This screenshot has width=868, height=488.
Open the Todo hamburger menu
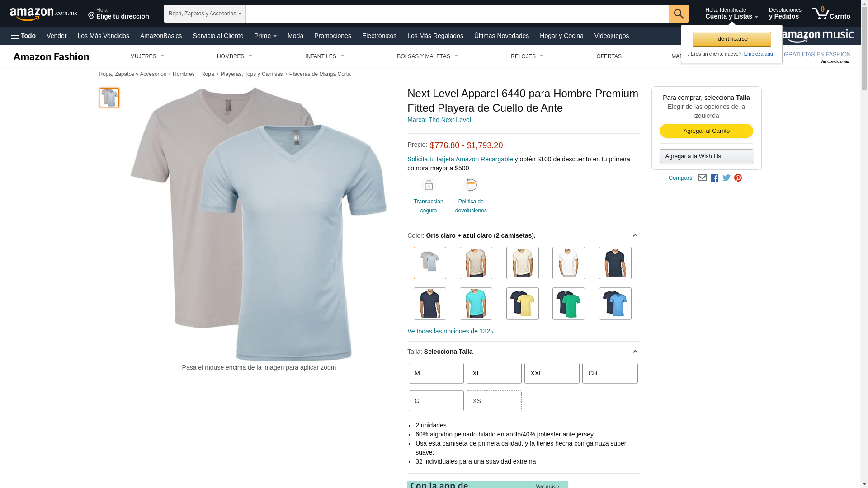click(23, 36)
